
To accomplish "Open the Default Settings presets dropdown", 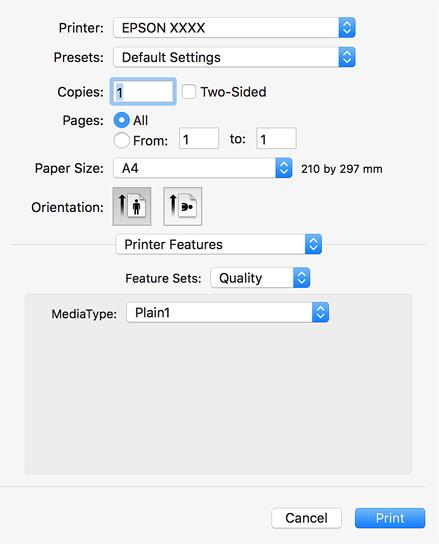I will coord(234,57).
